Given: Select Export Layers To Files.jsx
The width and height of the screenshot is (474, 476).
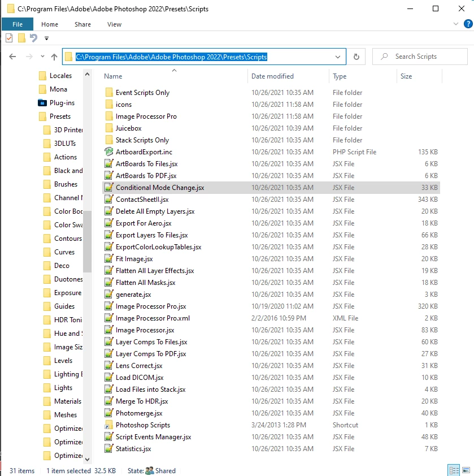Looking at the screenshot, I should click(x=152, y=235).
